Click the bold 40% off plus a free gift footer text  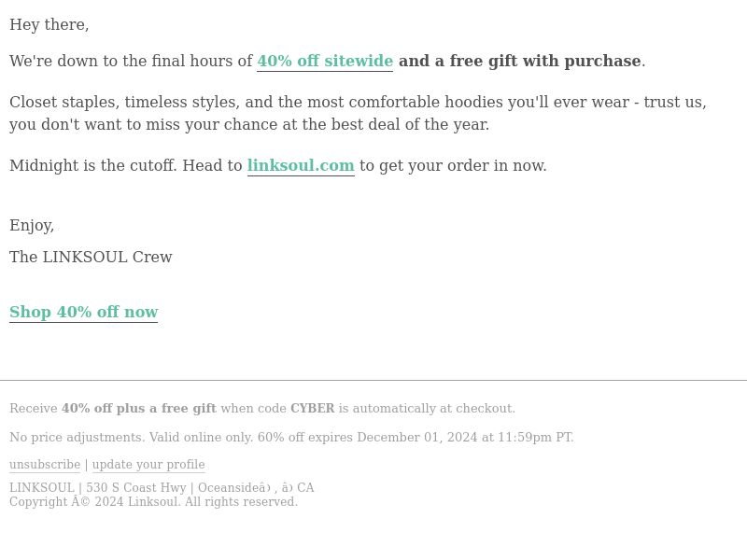point(138,409)
